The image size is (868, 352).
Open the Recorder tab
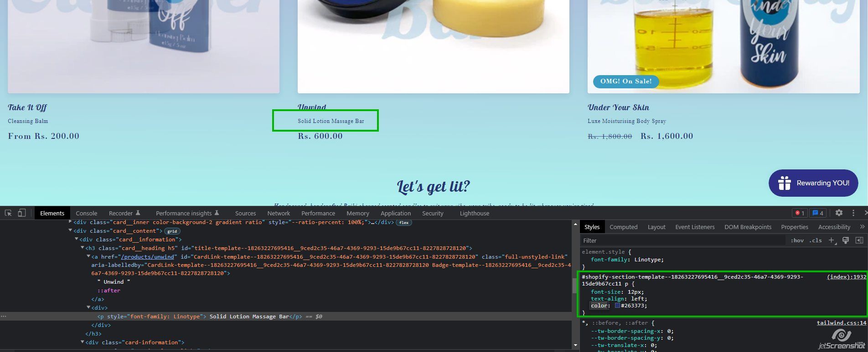click(x=124, y=213)
